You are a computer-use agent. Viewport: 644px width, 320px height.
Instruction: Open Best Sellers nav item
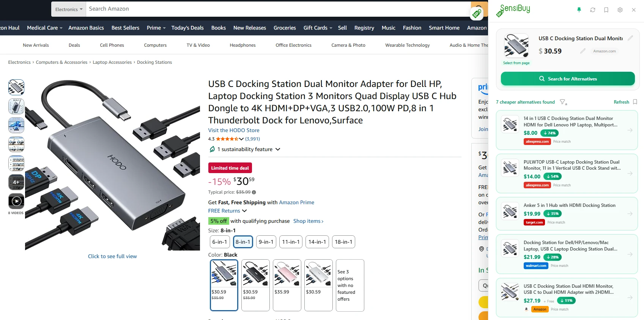(x=125, y=28)
